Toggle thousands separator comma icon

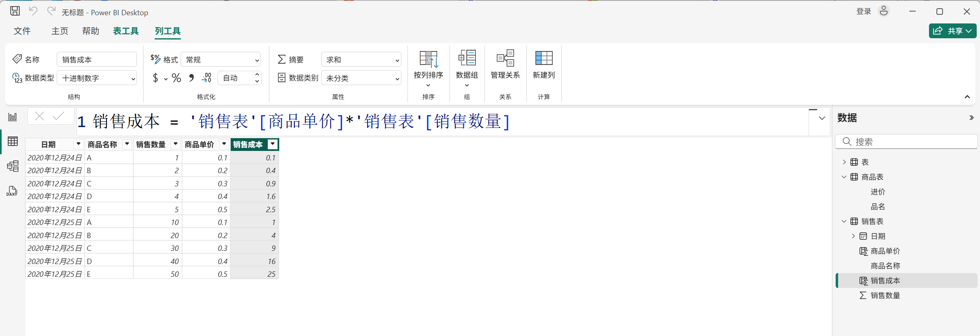[191, 78]
